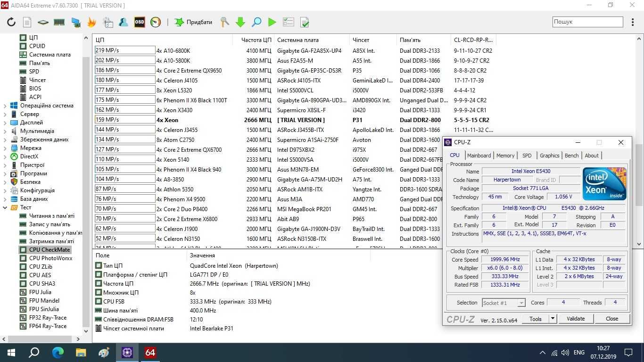Click the report with checkmark icon
644x362 pixels.
(x=305, y=22)
